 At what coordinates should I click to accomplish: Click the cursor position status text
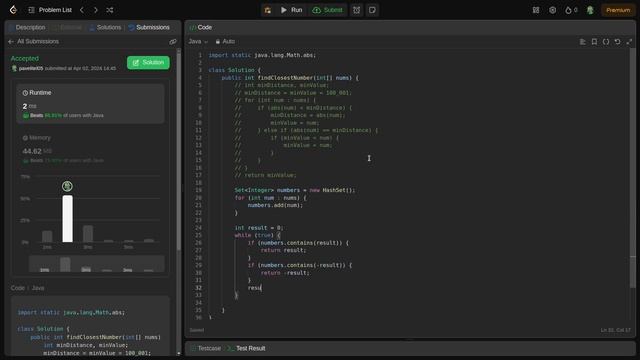[x=616, y=330]
